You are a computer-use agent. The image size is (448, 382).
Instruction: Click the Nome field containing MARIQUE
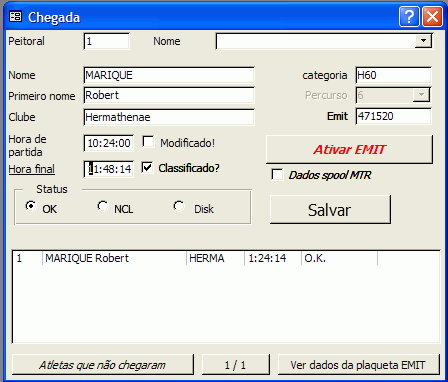point(169,75)
